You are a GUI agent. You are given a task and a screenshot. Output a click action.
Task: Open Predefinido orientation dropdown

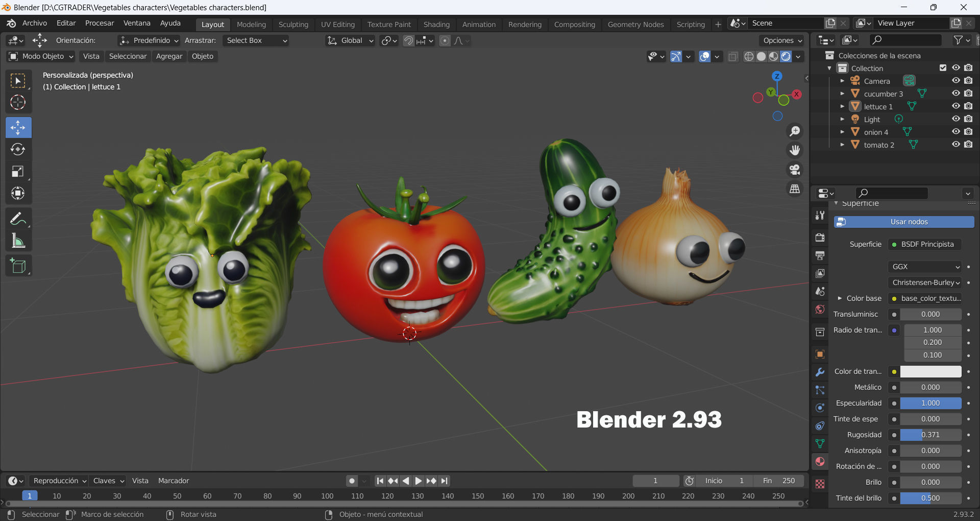click(149, 40)
